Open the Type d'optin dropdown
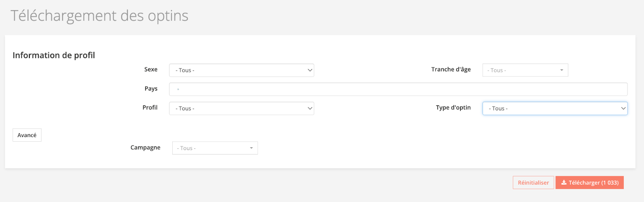 click(554, 109)
